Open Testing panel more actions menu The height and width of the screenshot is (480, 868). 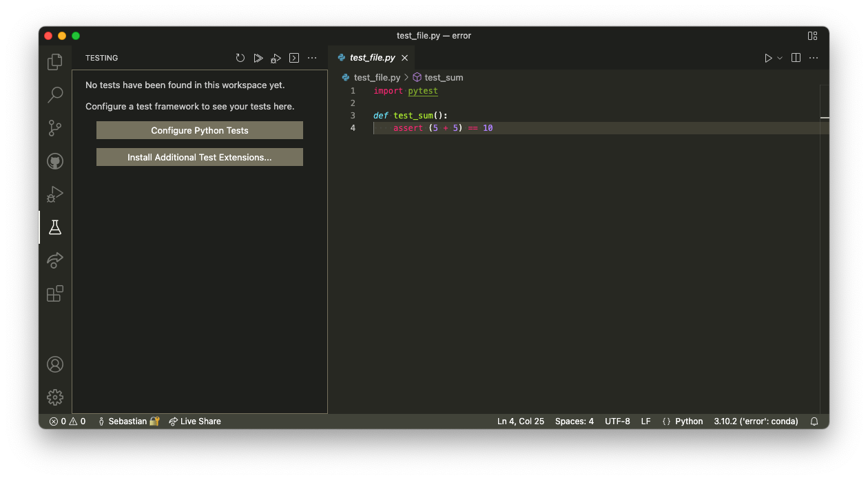(312, 58)
